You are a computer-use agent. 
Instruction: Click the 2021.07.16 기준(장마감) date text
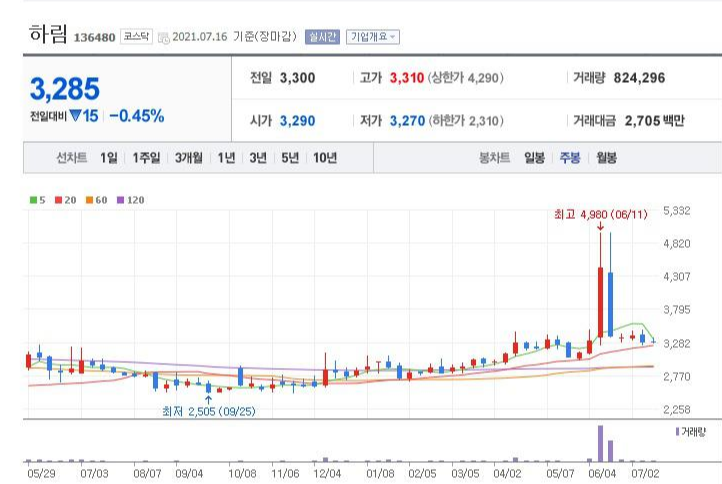click(234, 37)
